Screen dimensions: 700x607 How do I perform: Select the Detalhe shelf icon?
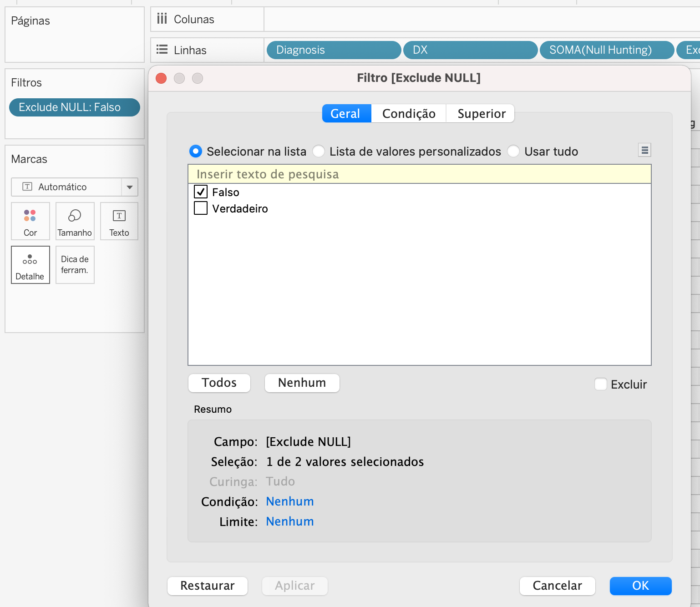[x=30, y=265]
